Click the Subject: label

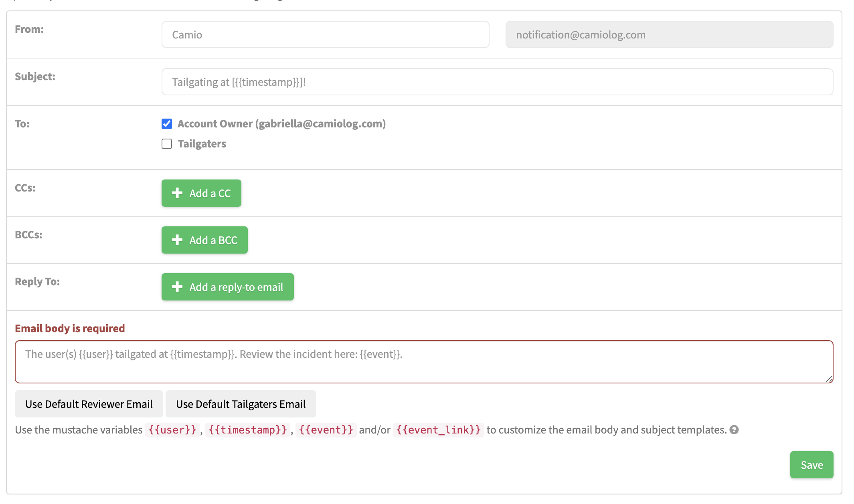click(35, 77)
